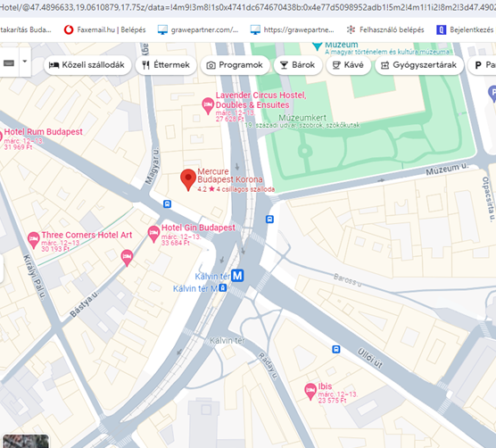Click the red Mercure Budapest Korona pin
The width and height of the screenshot is (496, 448).
[x=188, y=179]
